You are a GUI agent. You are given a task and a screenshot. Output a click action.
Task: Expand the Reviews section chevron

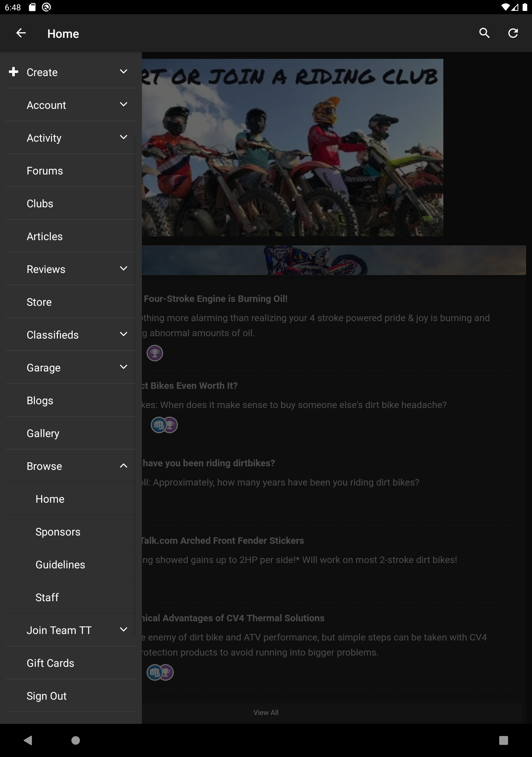click(124, 269)
